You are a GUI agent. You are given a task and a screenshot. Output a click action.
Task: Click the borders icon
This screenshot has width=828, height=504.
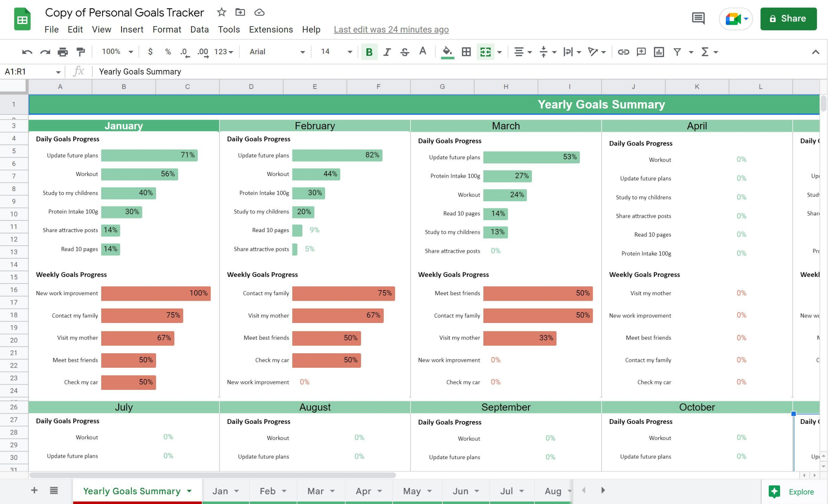tap(466, 52)
